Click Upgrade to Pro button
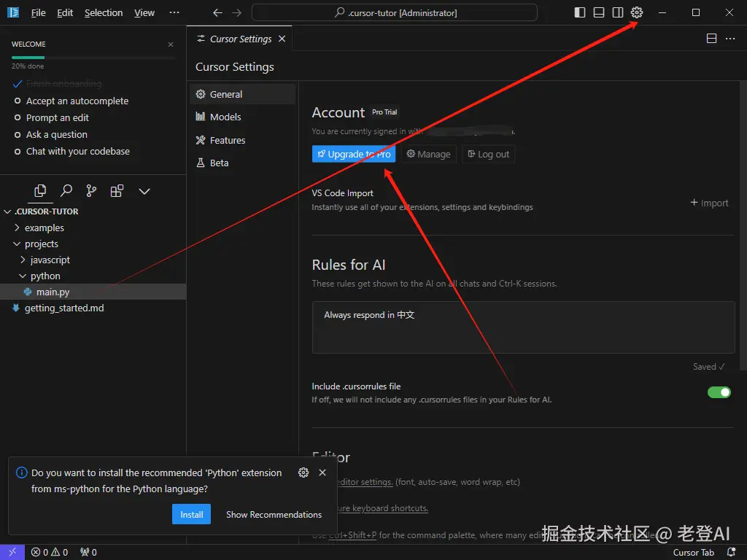The width and height of the screenshot is (747, 560). click(x=354, y=154)
